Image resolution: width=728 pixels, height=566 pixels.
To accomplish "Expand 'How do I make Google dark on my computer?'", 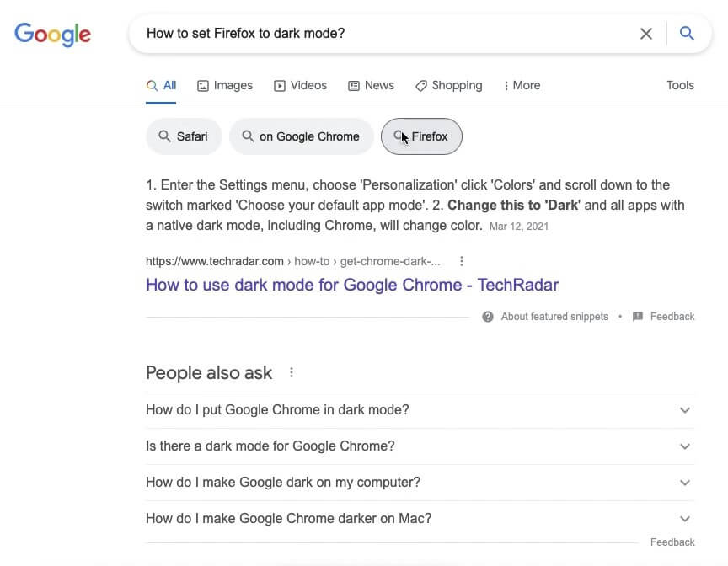I will coord(420,483).
